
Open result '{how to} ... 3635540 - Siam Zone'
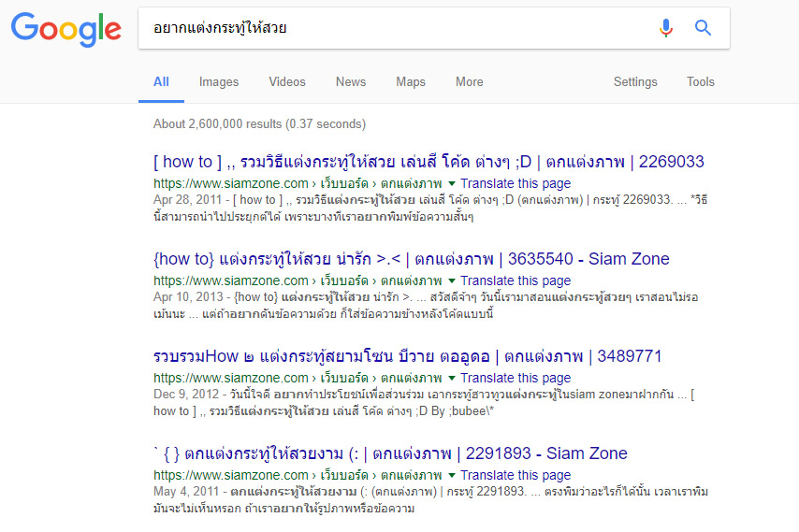tap(412, 259)
